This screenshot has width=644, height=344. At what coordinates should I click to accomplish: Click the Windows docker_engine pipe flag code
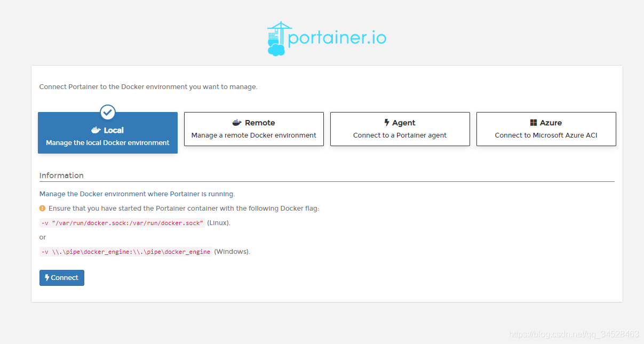tap(126, 252)
